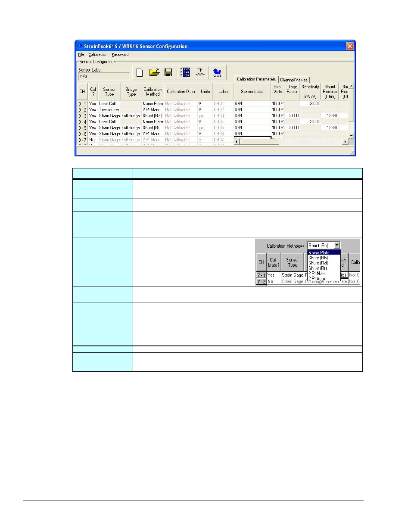The image size is (411, 532).
Task: Click 'Name Plate' calibration method in row 0 - 4
Action: pos(153,122)
